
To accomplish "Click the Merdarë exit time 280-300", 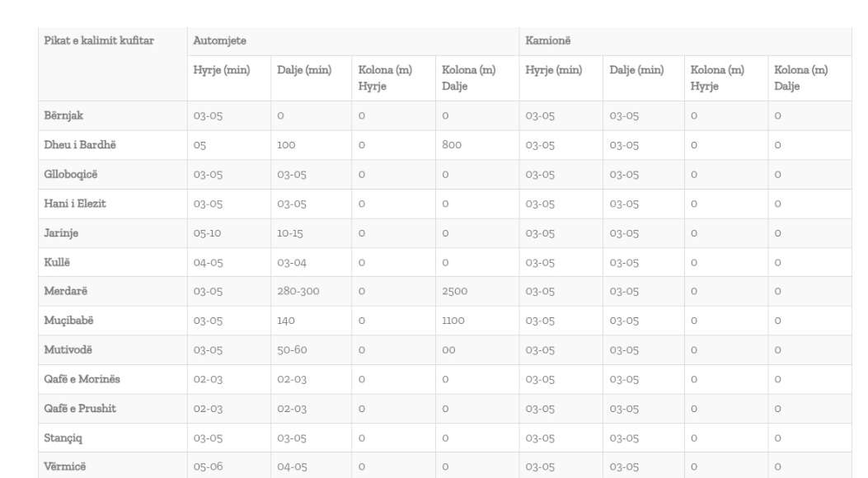I will point(298,291).
